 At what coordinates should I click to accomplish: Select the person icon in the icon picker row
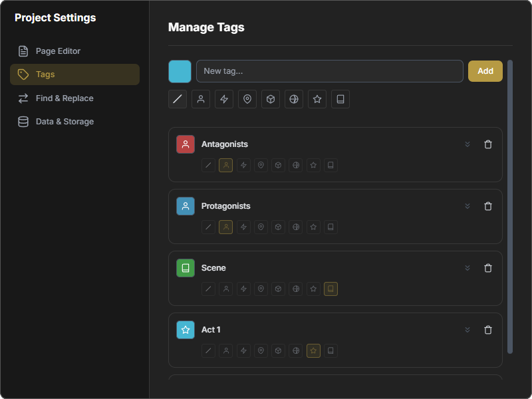201,98
